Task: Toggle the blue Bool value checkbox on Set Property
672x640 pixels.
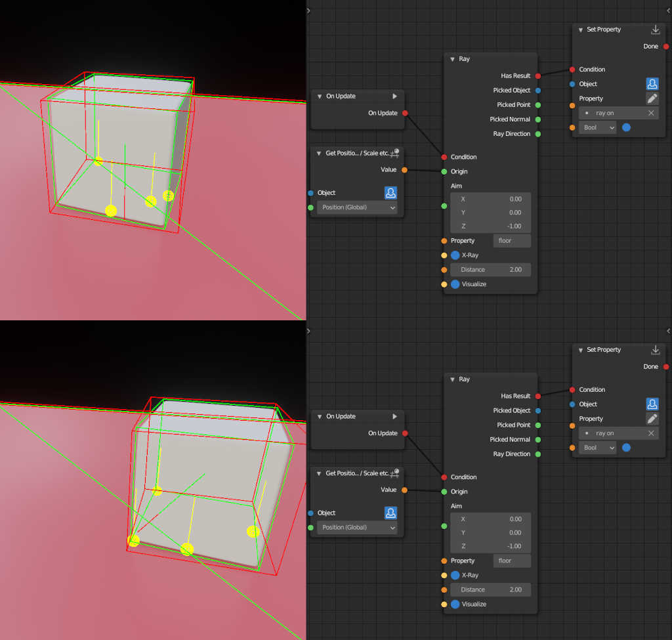Action: click(626, 127)
